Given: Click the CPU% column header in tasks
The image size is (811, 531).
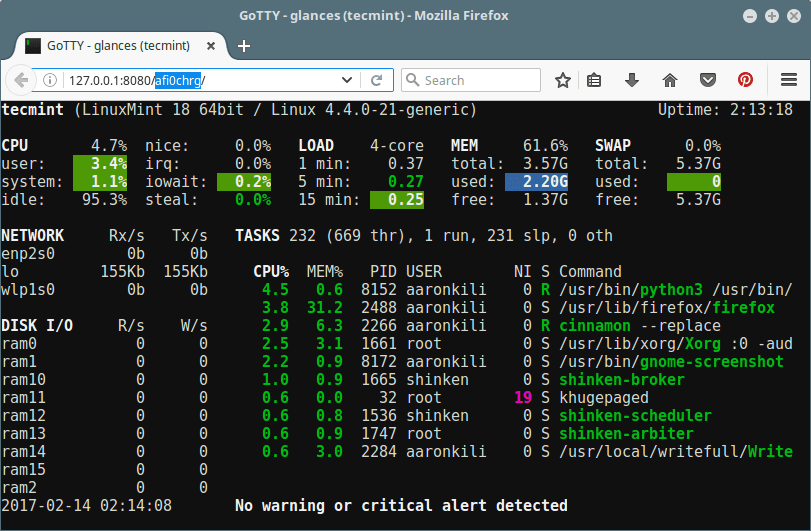Looking at the screenshot, I should tap(269, 271).
